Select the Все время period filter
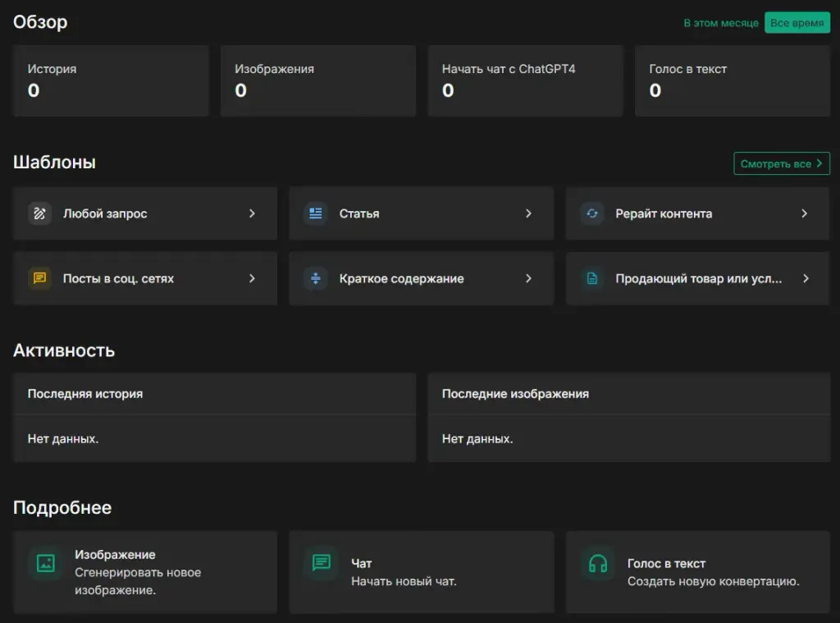840x623 pixels. click(797, 23)
